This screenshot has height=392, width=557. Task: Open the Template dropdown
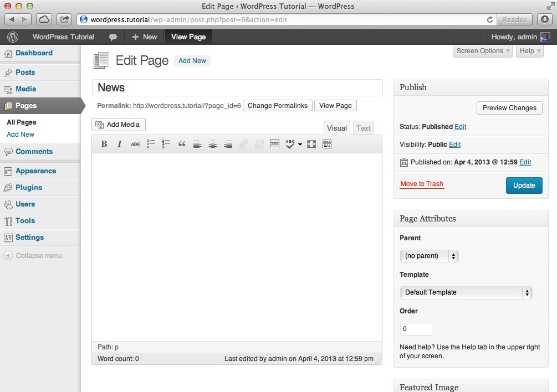[466, 293]
